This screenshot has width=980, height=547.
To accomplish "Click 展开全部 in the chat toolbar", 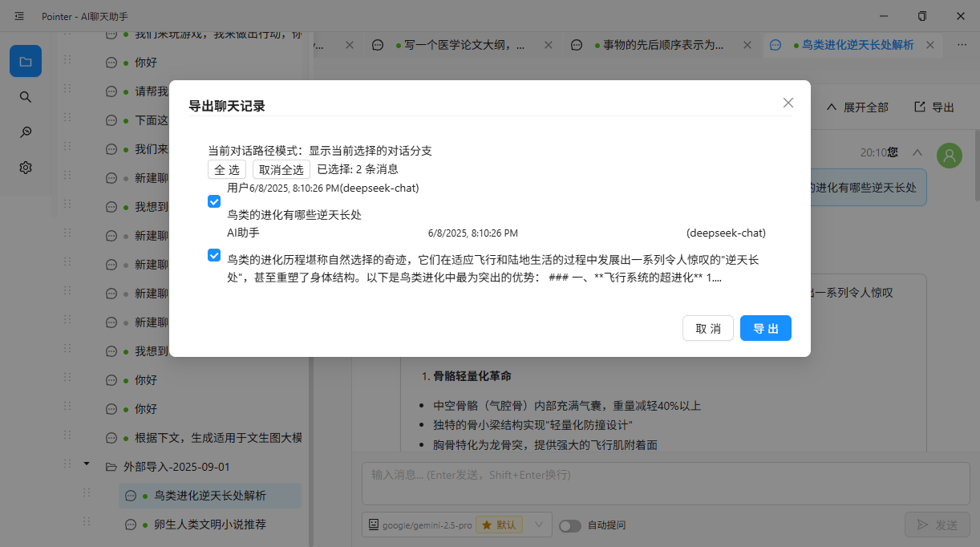I will point(856,107).
